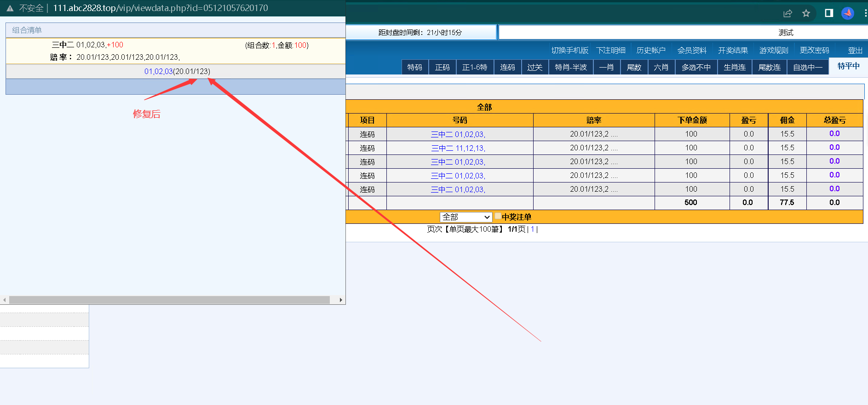Viewport: 868px width, 405px height.
Task: Click the share page icon
Action: (788, 13)
